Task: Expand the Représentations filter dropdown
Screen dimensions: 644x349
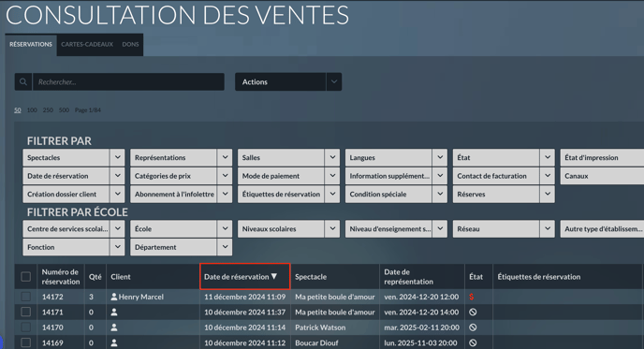Action: 182,158
